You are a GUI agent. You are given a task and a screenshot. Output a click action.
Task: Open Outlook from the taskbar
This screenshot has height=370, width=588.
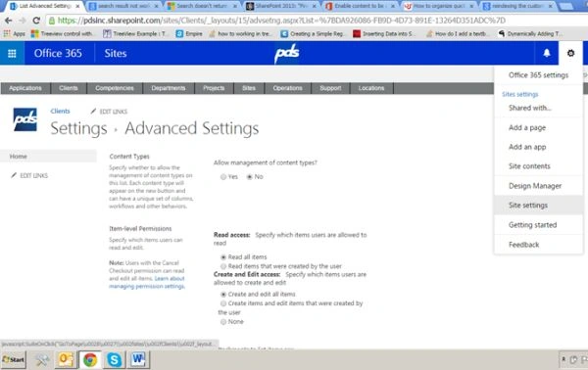(x=66, y=359)
